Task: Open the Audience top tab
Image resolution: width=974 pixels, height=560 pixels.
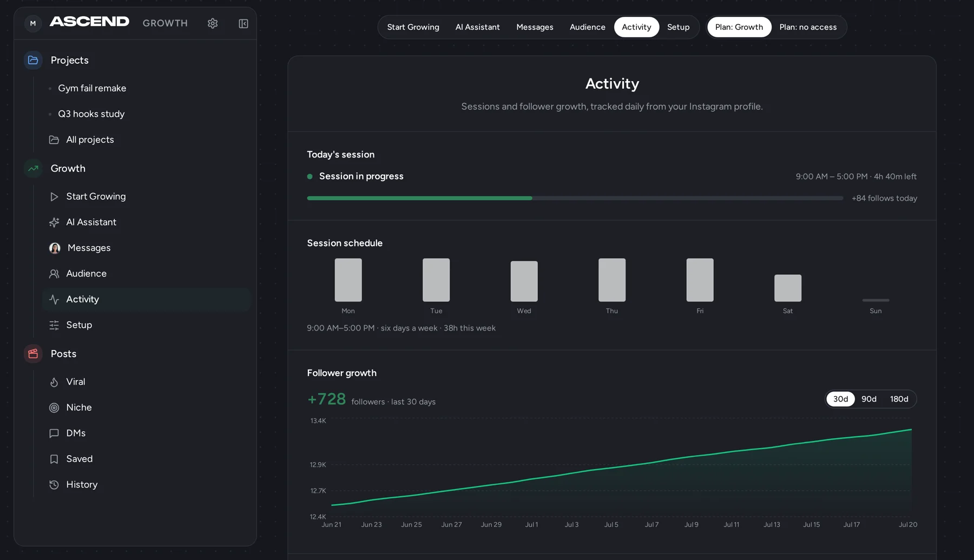Action: (x=587, y=27)
